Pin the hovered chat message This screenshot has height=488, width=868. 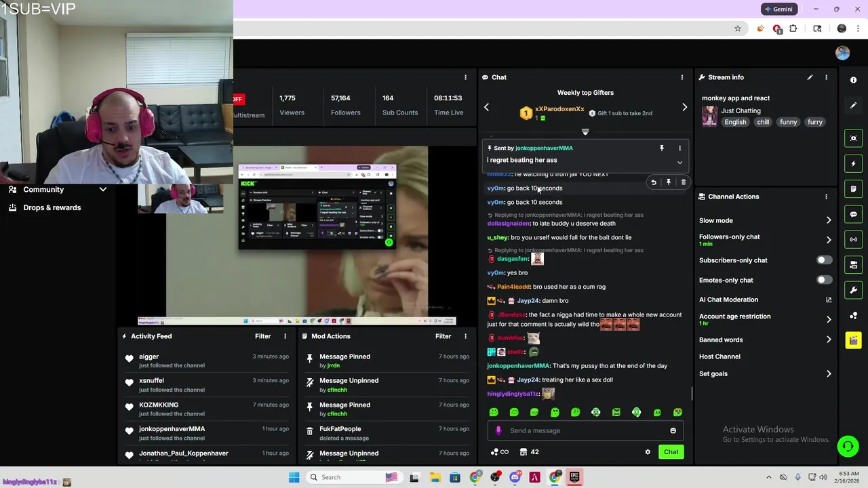click(669, 182)
